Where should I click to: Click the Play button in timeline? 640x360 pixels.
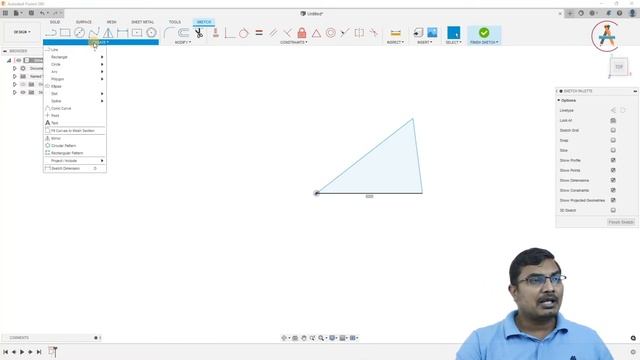point(22,352)
